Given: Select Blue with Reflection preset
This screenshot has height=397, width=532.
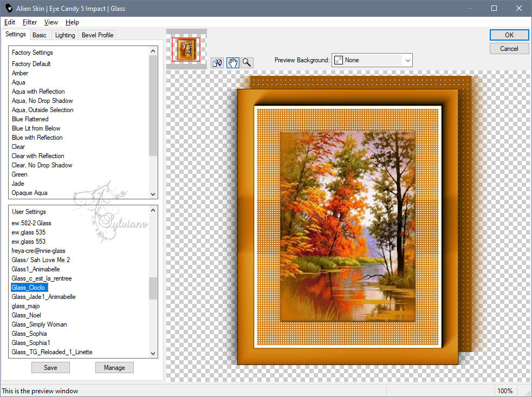Looking at the screenshot, I should [x=37, y=138].
